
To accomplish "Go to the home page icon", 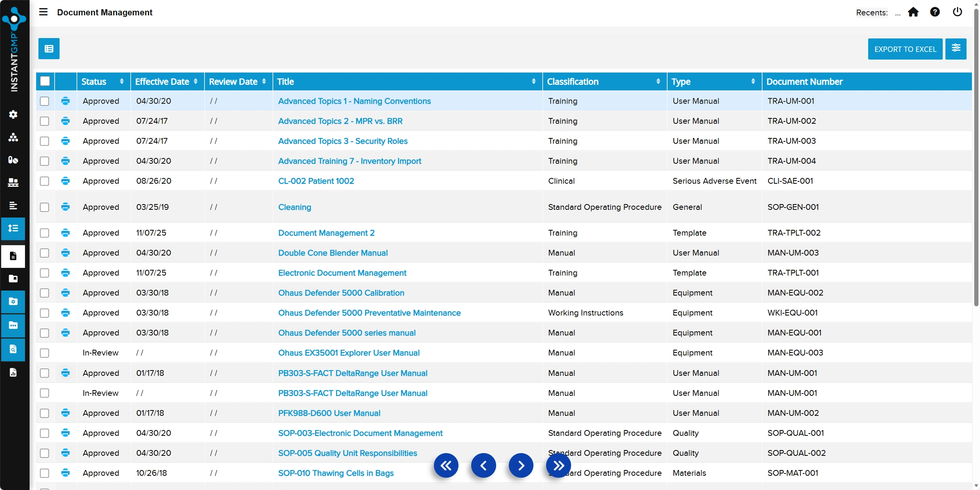I will pyautogui.click(x=913, y=12).
